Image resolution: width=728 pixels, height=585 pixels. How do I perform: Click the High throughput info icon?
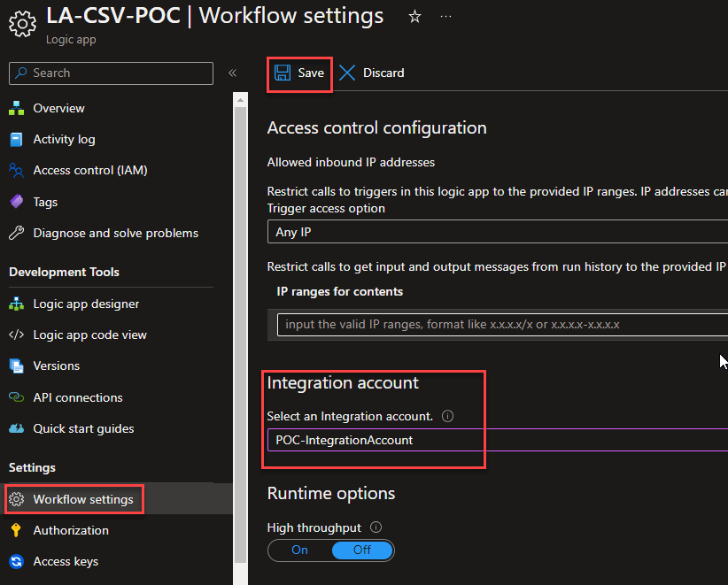pyautogui.click(x=376, y=527)
